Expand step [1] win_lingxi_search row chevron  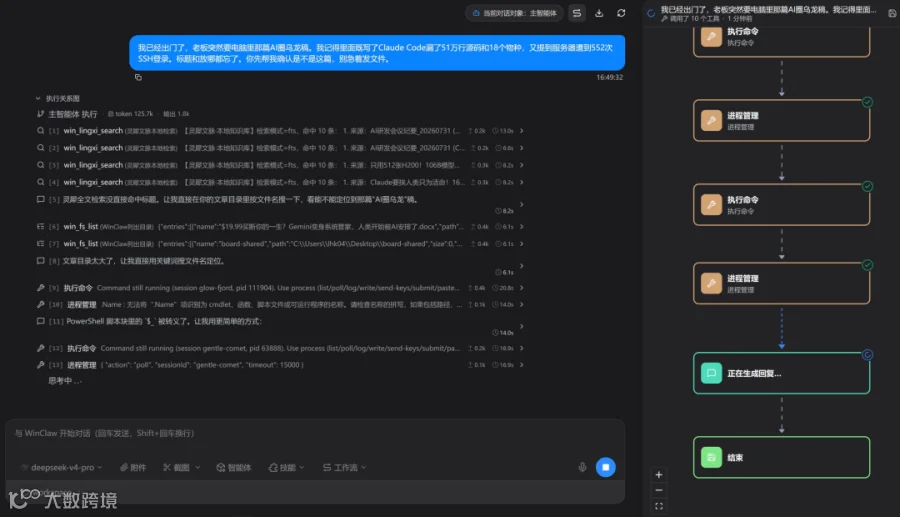coord(521,131)
